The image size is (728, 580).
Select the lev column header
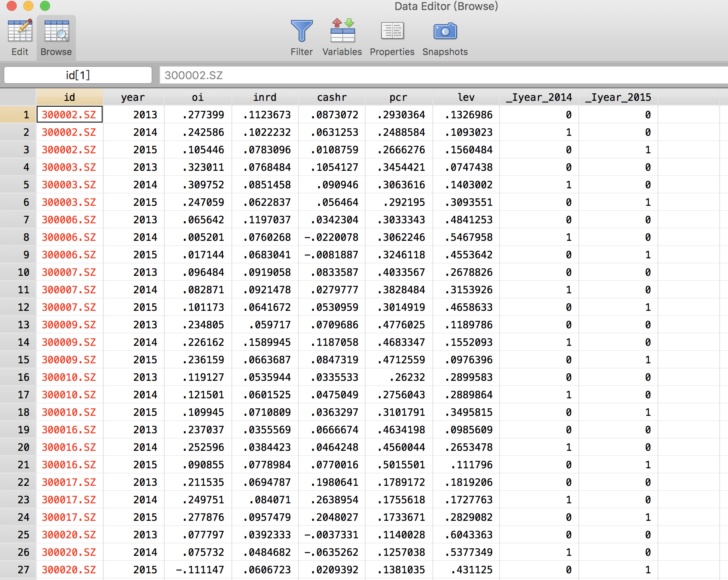tap(466, 97)
